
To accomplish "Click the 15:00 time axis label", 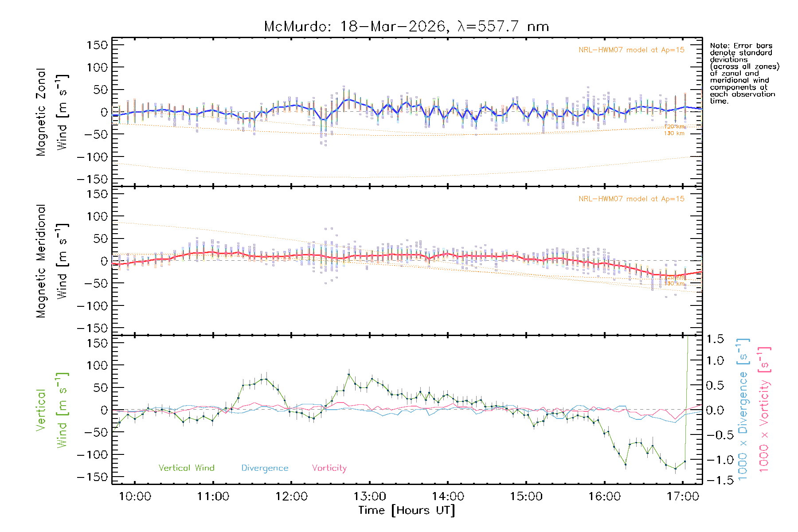I will 526,497.
